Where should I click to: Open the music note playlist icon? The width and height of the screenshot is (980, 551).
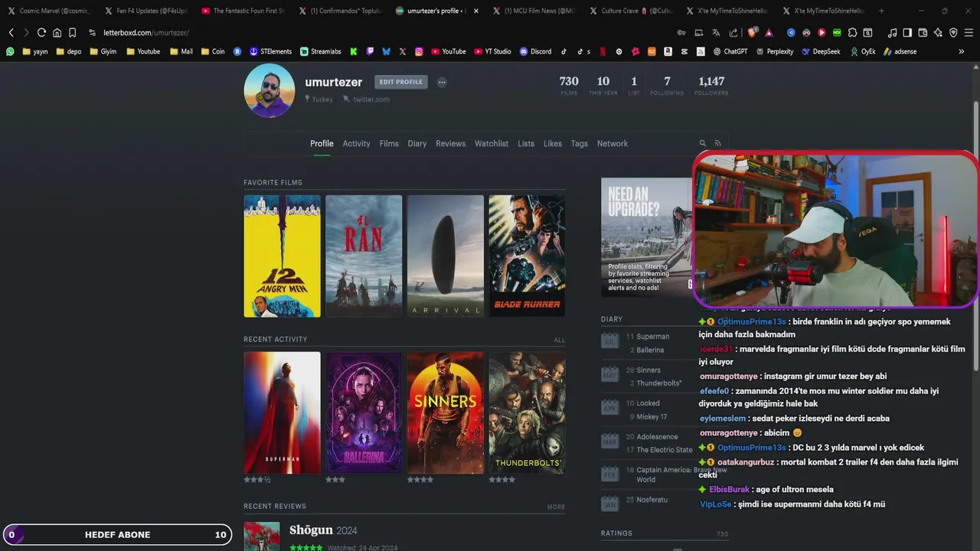pos(892,33)
